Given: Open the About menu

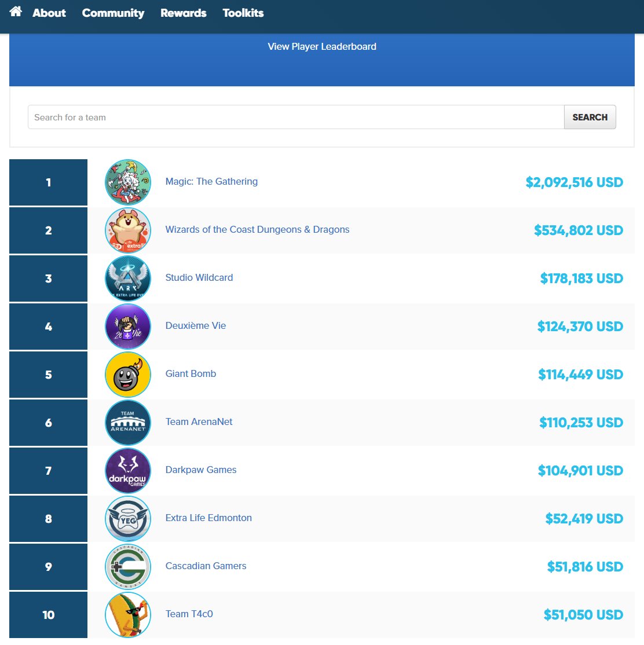Looking at the screenshot, I should coord(49,13).
